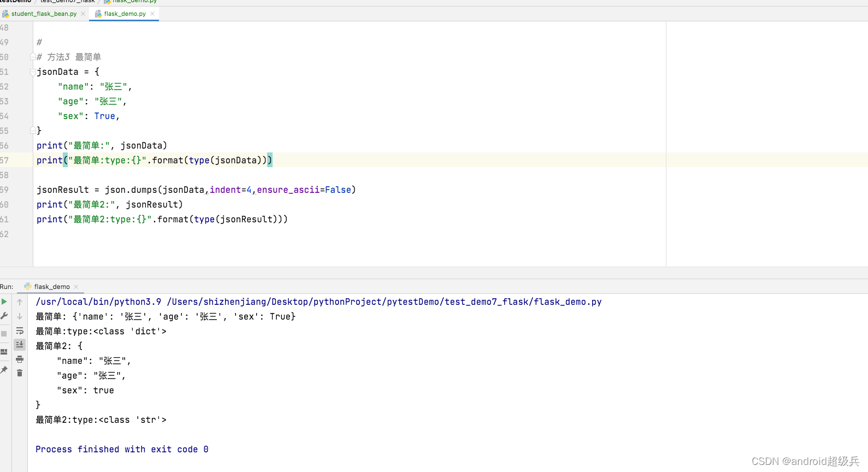The image size is (868, 472).
Task: Click 'Process finished with exit code 0'
Action: point(122,449)
